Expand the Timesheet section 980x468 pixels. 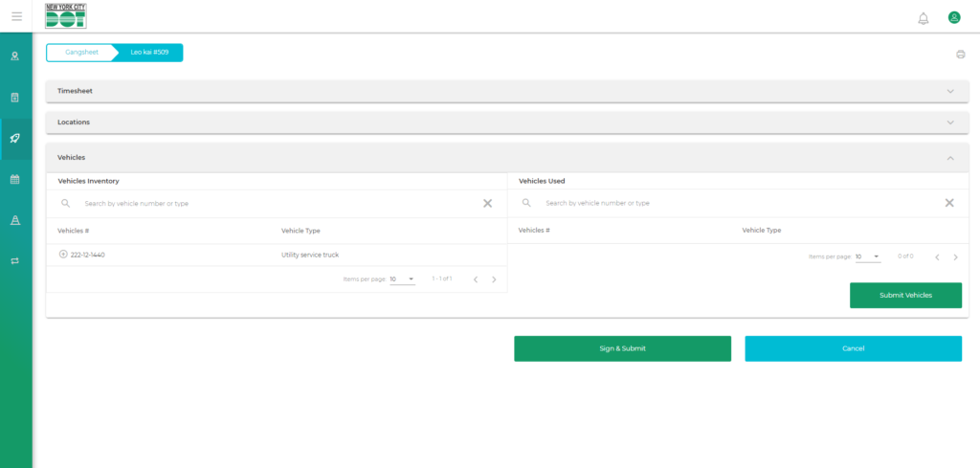[950, 91]
